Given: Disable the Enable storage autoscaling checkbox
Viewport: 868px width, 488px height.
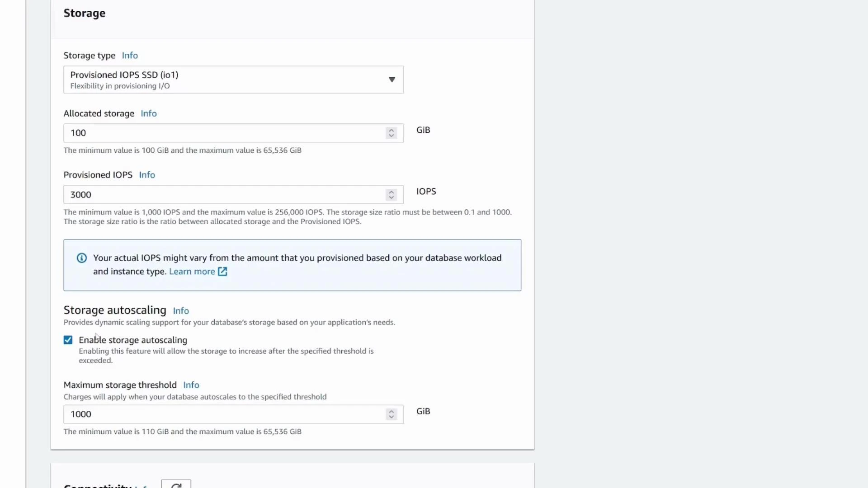Looking at the screenshot, I should [x=68, y=340].
